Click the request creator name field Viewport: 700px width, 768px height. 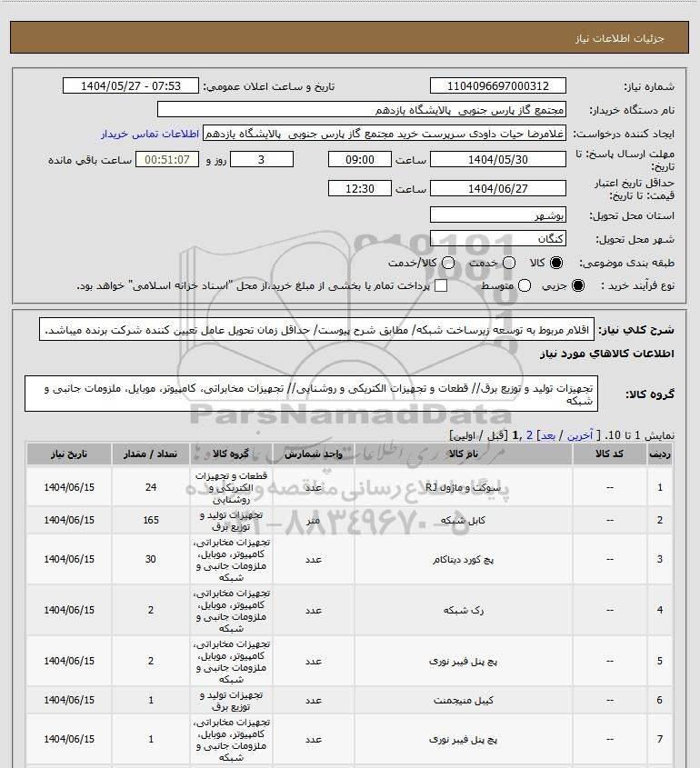(x=385, y=134)
